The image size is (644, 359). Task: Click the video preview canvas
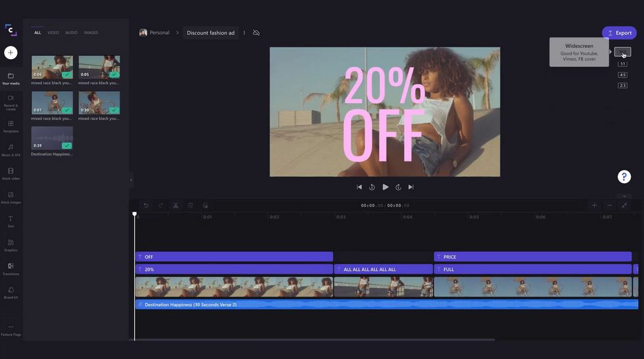(385, 112)
